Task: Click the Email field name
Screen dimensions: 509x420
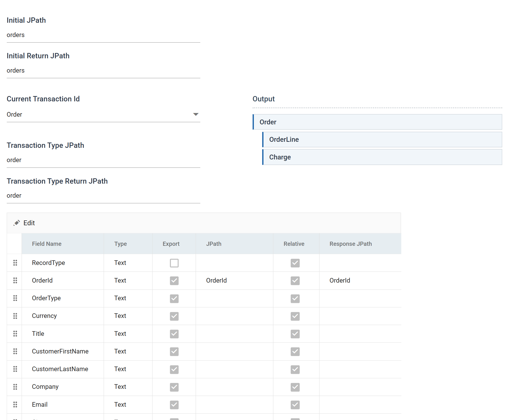Action: click(40, 405)
